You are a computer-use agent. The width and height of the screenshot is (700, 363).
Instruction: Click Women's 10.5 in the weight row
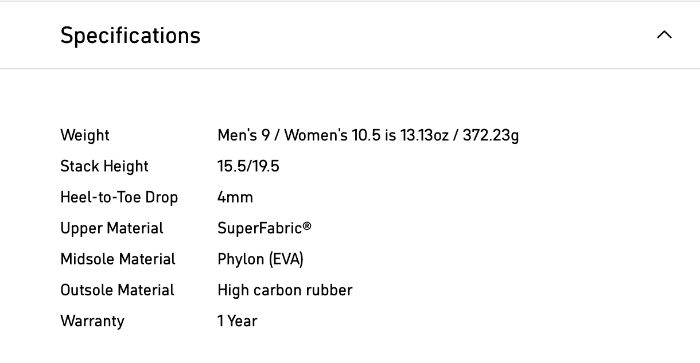[333, 135]
